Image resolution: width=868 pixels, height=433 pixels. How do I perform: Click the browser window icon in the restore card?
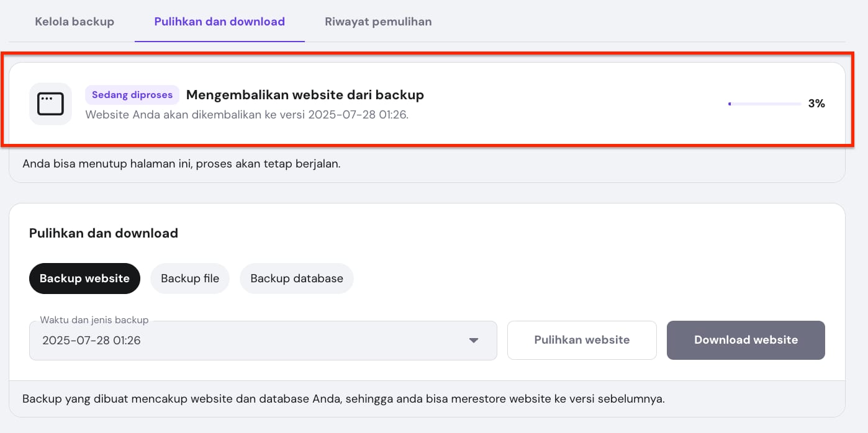(x=50, y=104)
